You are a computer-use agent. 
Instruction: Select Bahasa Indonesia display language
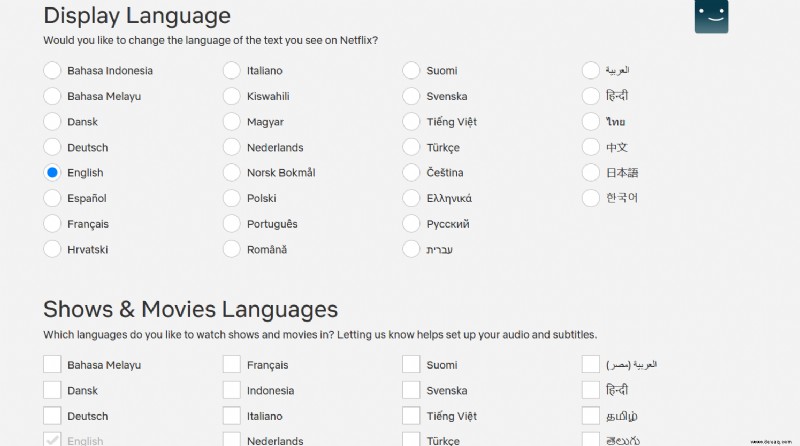coord(52,70)
